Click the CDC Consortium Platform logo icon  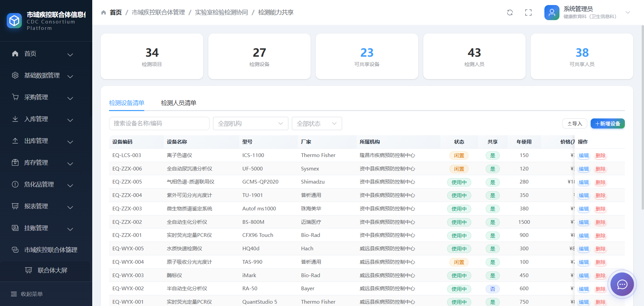(14, 21)
